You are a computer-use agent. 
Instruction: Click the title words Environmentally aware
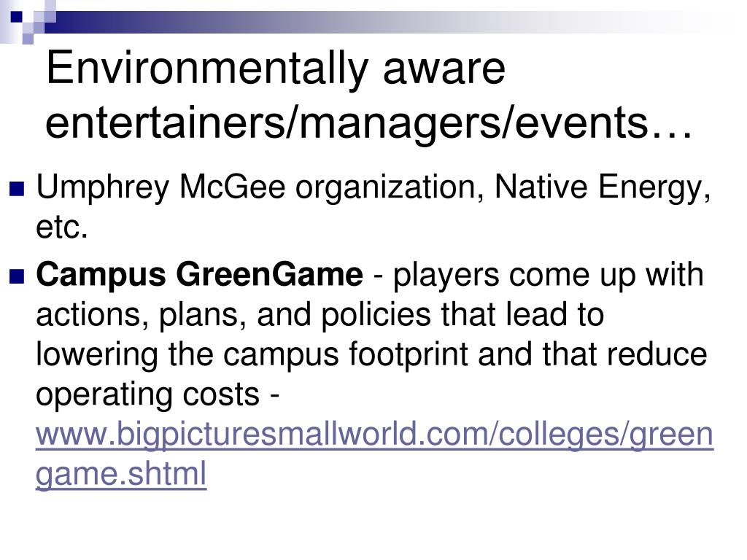(275, 69)
